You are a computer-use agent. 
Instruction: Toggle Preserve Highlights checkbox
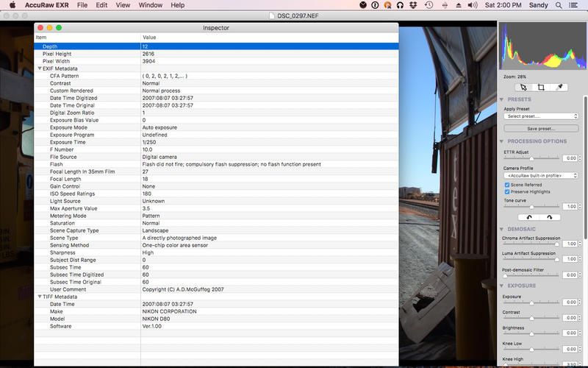pos(507,192)
